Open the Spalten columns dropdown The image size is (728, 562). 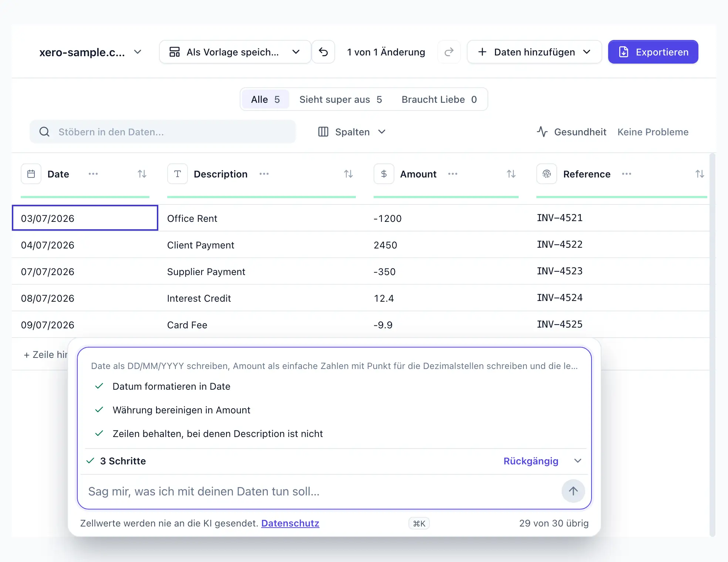(x=352, y=132)
